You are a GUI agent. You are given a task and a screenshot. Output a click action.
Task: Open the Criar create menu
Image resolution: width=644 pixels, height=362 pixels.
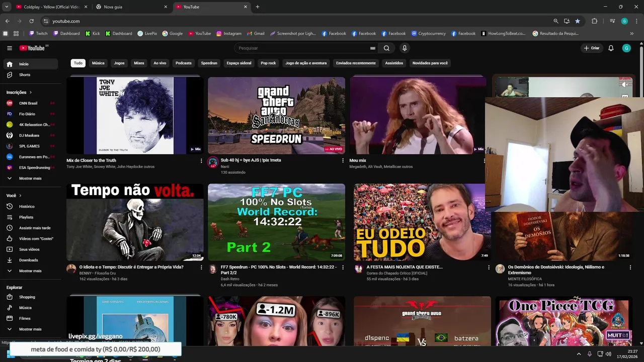click(x=592, y=48)
